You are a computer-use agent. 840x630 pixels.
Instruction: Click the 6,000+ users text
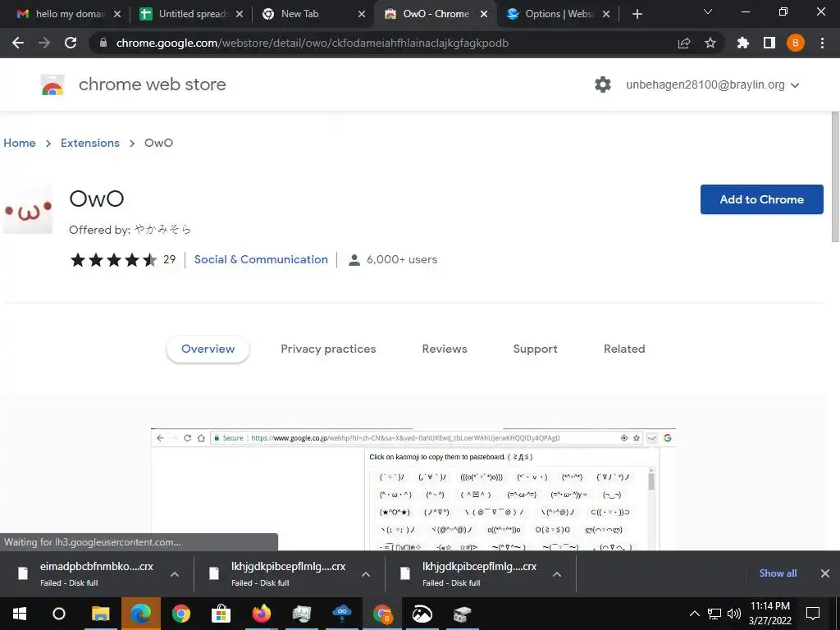(x=402, y=260)
